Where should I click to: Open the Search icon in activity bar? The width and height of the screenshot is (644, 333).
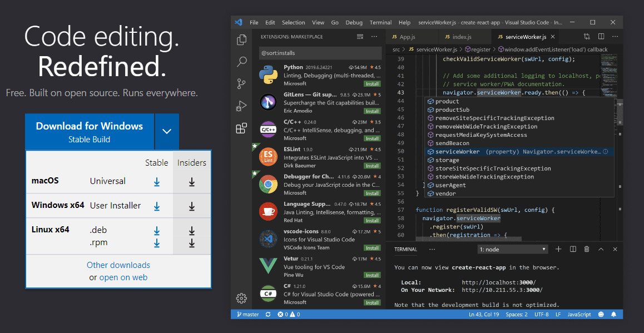[242, 62]
